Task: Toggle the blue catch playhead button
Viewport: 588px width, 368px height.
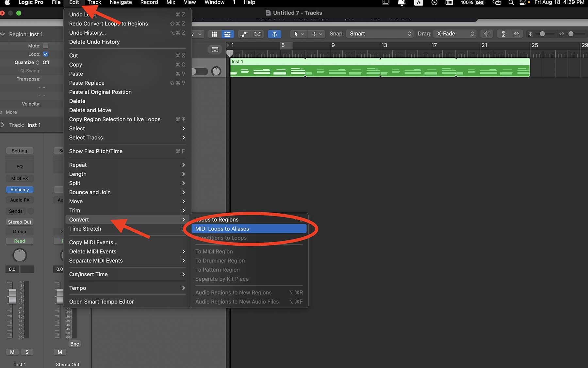Action: (x=274, y=34)
